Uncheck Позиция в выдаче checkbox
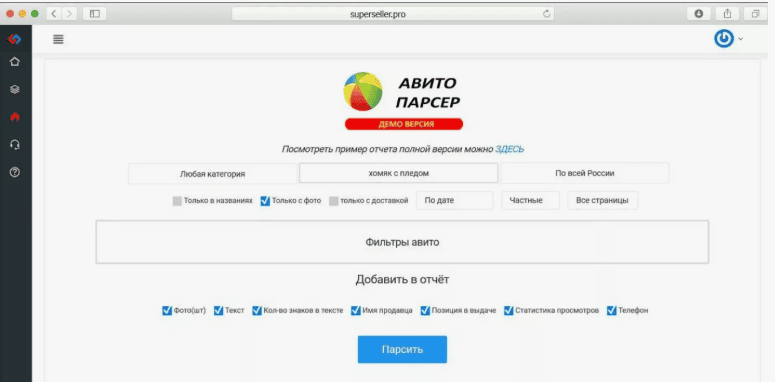Viewport: 778px width, 382px height. click(425, 311)
